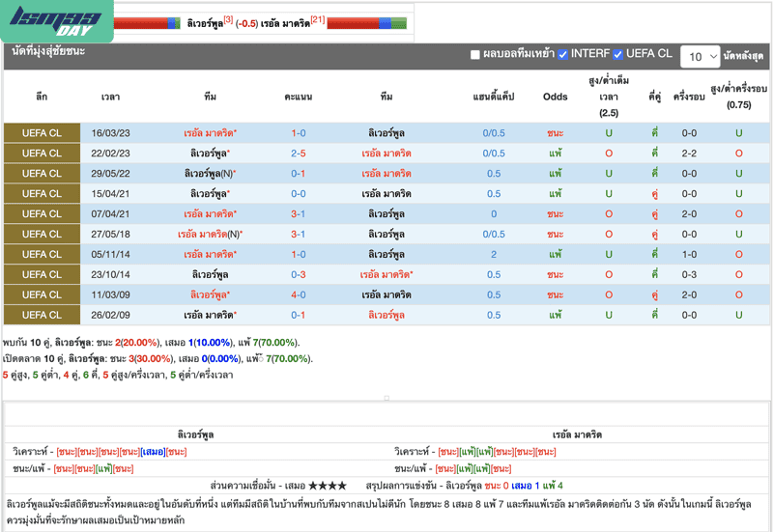Click the Odds column header
The height and width of the screenshot is (532, 773).
pyautogui.click(x=556, y=97)
